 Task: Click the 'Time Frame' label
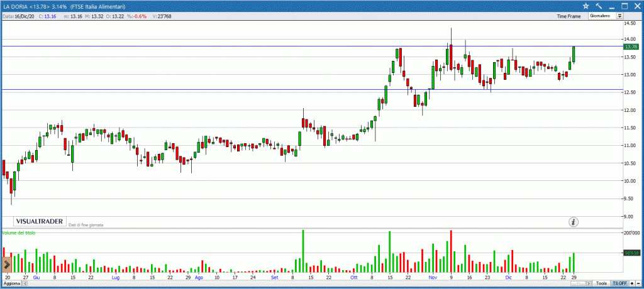[569, 16]
